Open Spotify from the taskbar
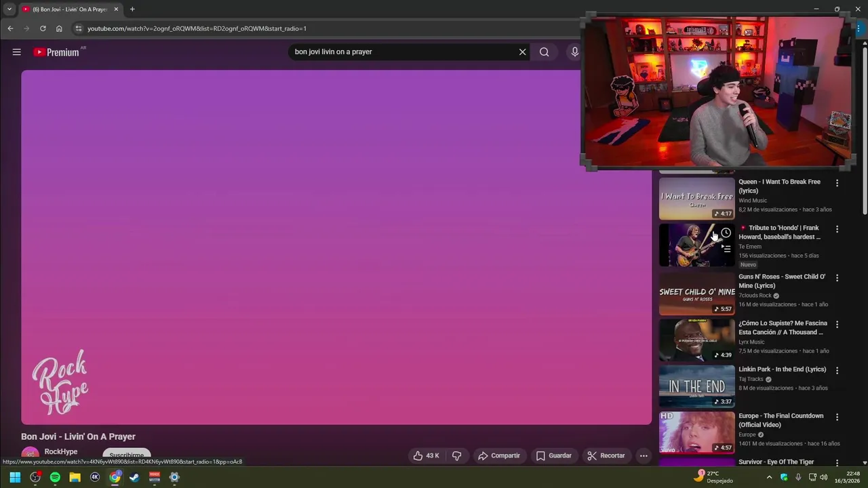Image resolution: width=868 pixels, height=488 pixels. pos(55,477)
